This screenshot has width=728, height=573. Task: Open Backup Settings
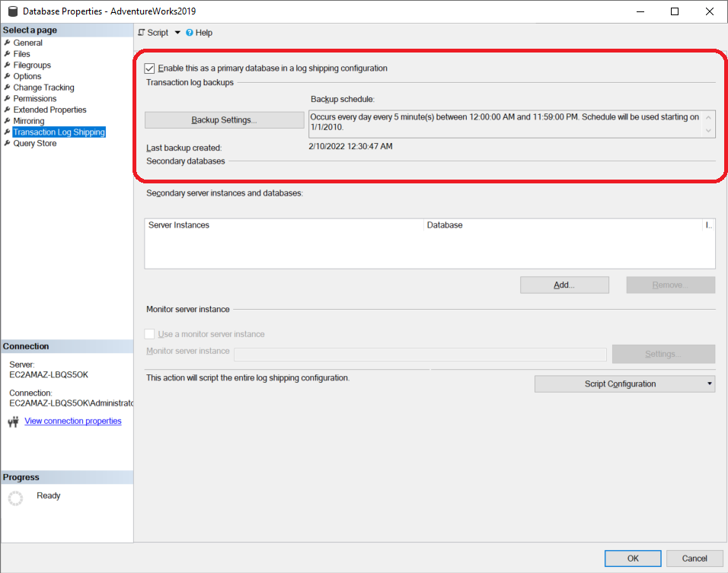pyautogui.click(x=224, y=119)
